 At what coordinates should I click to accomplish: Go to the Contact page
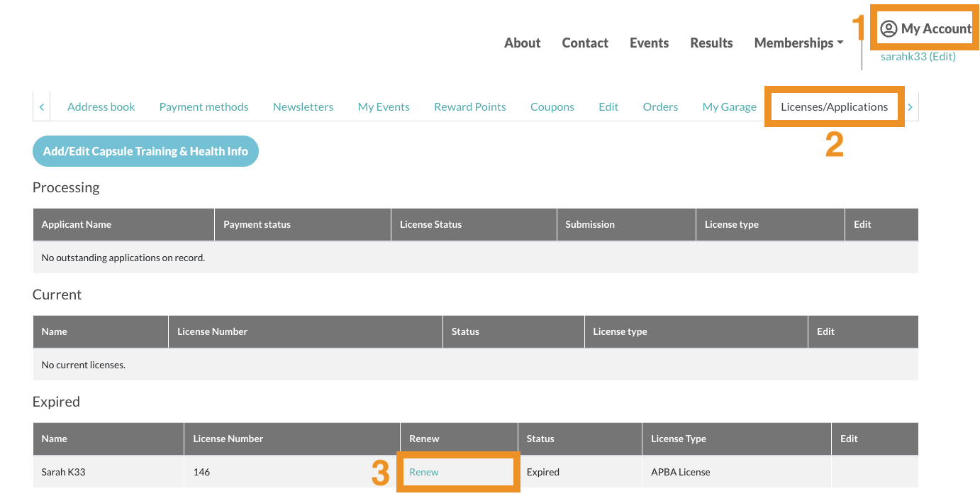(x=584, y=43)
